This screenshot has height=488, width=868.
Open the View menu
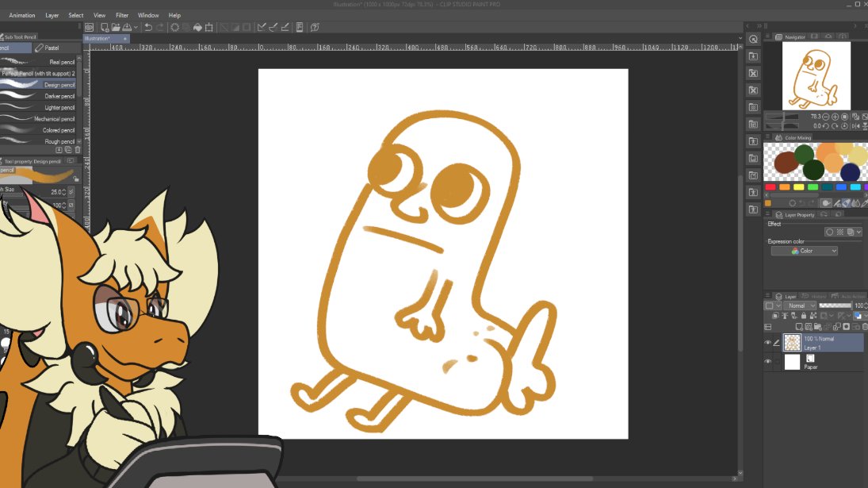(100, 16)
